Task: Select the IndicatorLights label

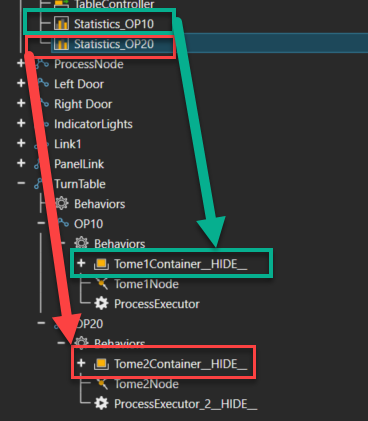Action: 93,124
